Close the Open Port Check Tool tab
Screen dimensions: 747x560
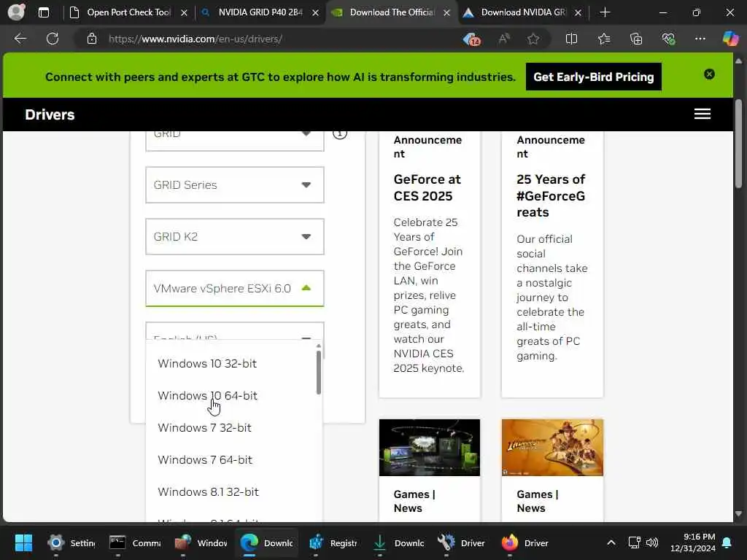click(184, 13)
